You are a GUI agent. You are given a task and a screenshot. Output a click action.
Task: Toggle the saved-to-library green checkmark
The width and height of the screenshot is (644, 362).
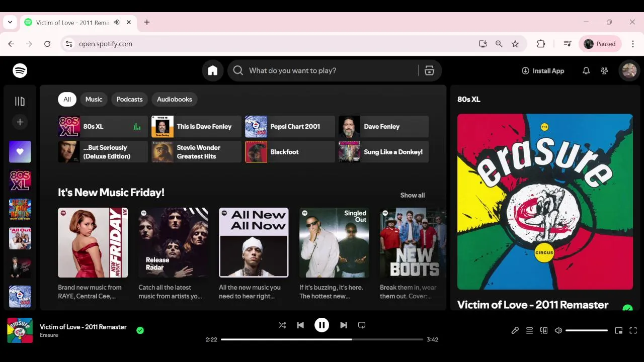click(x=140, y=330)
